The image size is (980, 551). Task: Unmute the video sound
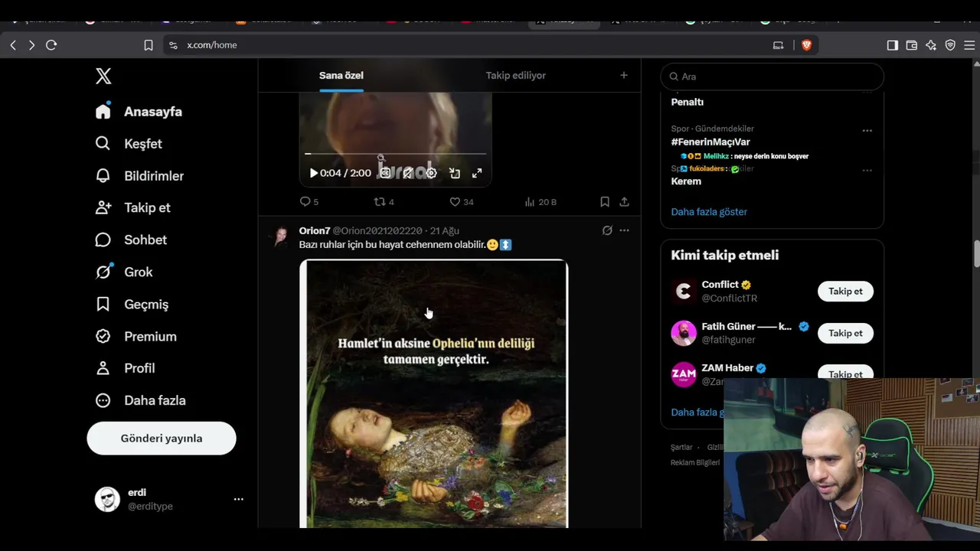tap(409, 173)
